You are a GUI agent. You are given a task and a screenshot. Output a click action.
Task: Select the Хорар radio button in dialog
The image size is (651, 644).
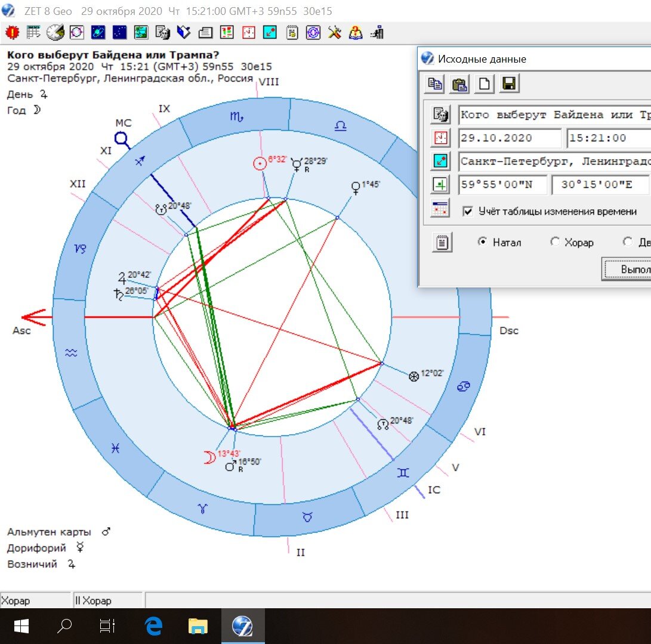[555, 241]
